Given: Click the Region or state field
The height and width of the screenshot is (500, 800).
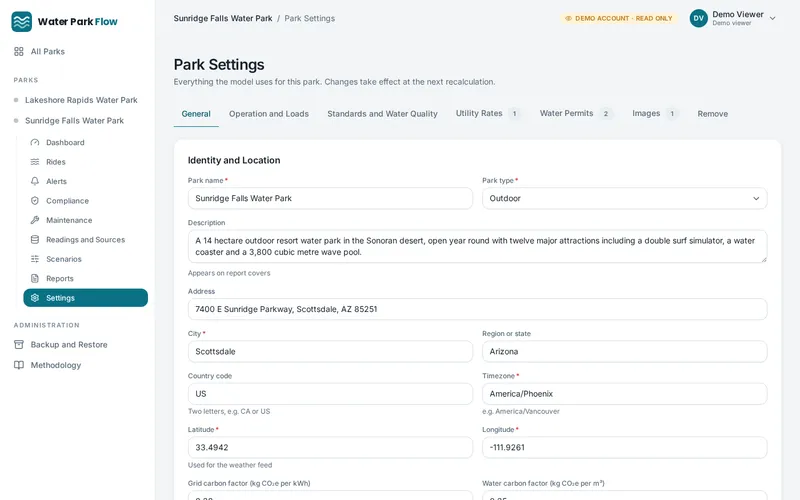Looking at the screenshot, I should click(x=624, y=352).
